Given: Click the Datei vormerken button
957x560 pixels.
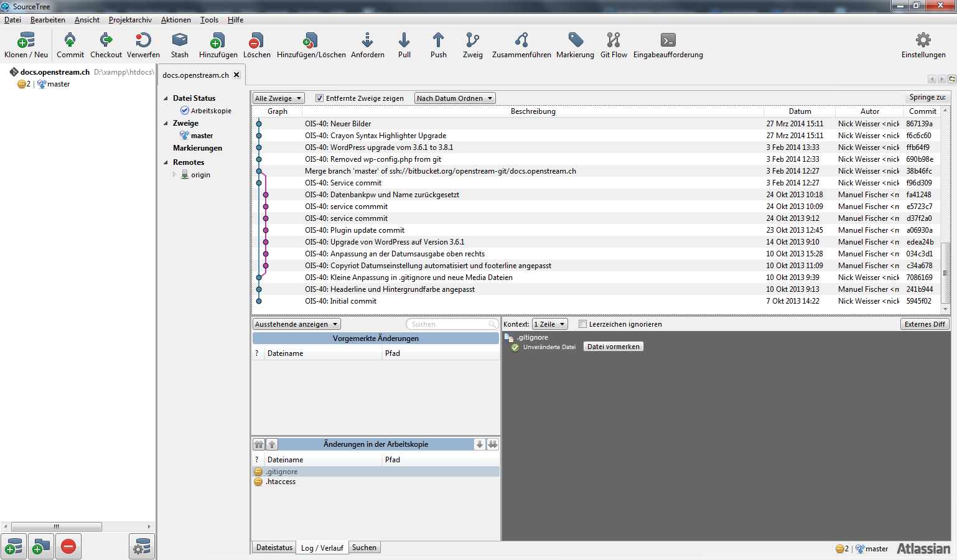Looking at the screenshot, I should point(613,347).
